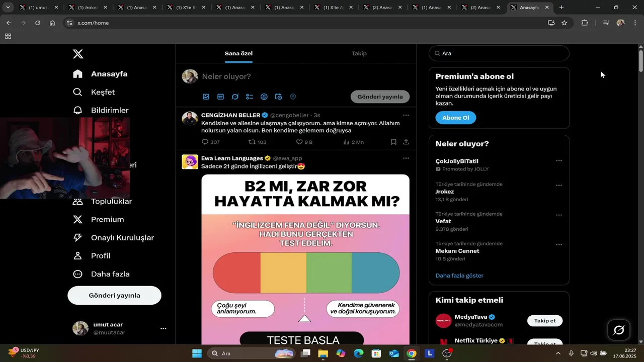Open more options on Ewa Learn Languages post
The image size is (644, 362).
[x=406, y=158]
